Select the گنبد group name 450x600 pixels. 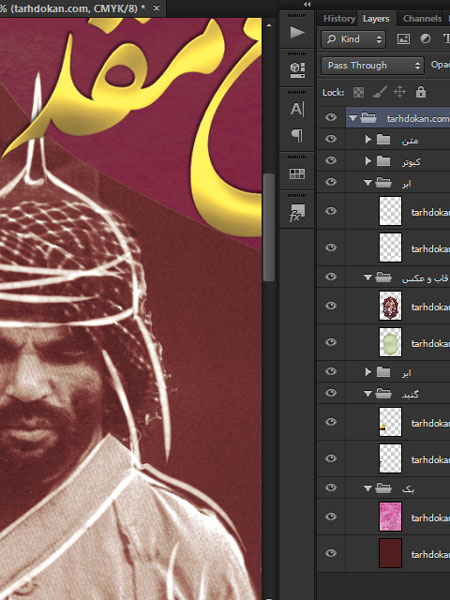click(410, 394)
